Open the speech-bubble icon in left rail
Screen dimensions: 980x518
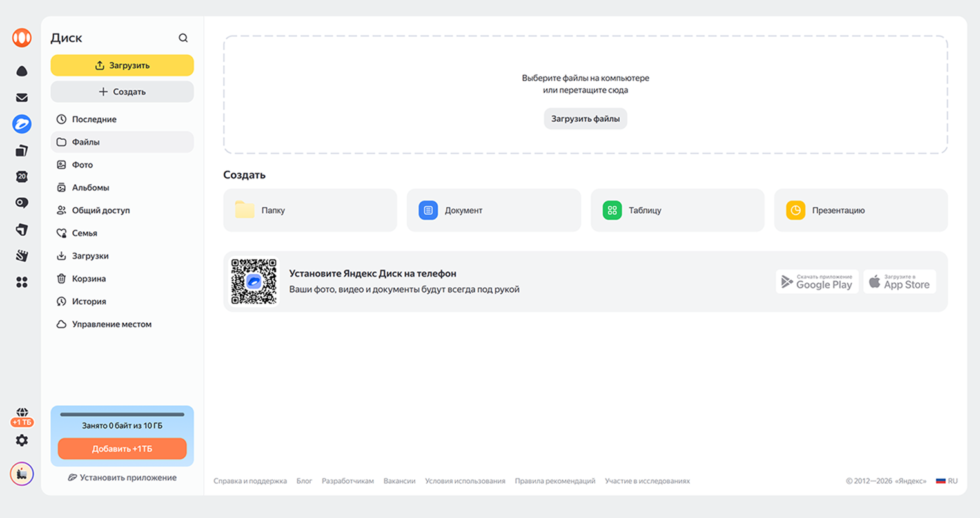22,203
